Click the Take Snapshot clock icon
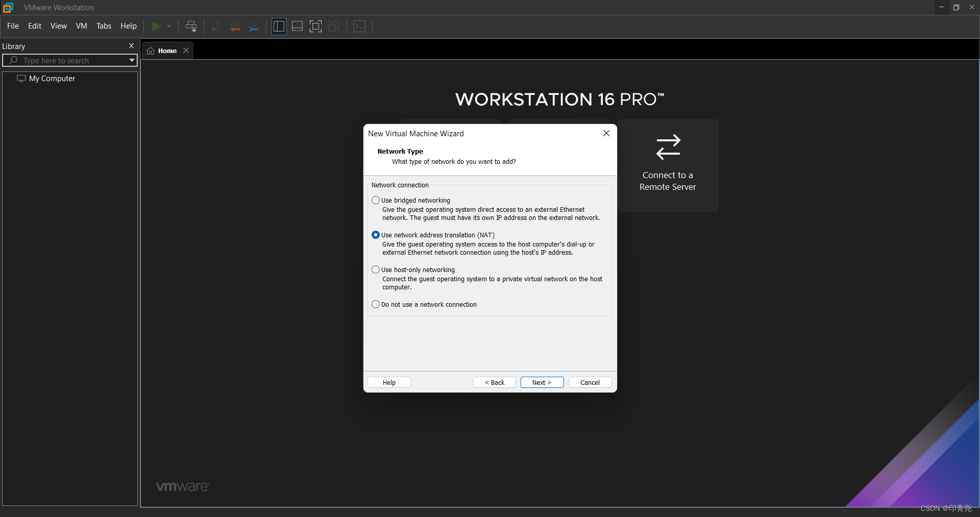 click(216, 27)
